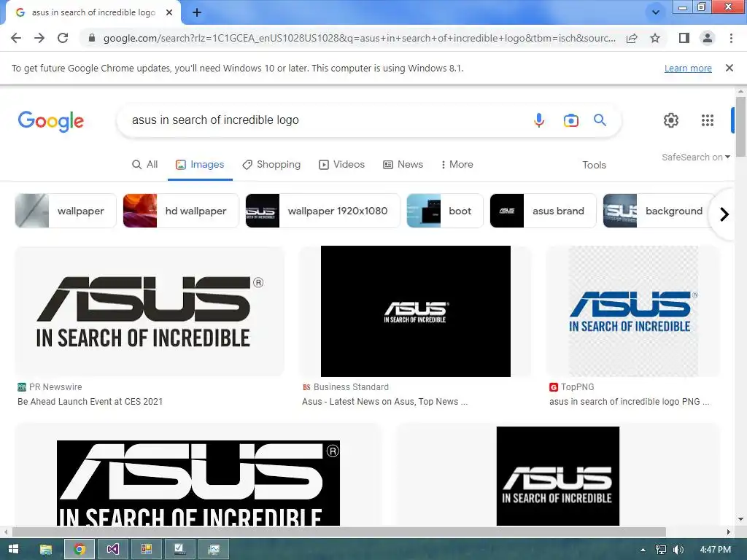
Task: Filter by hd wallpaper chip
Action: click(x=181, y=211)
